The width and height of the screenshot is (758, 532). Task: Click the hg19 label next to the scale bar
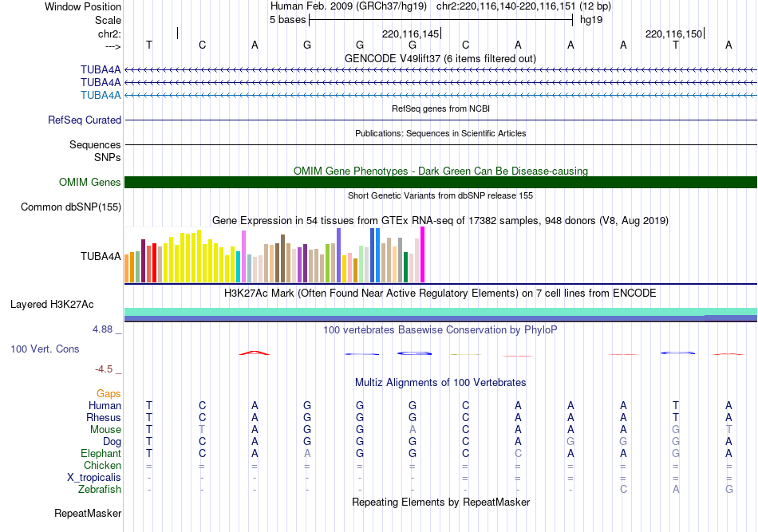[591, 20]
